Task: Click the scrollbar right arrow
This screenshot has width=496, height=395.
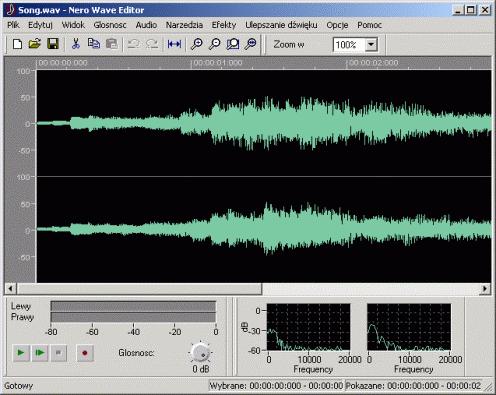Action: [485, 288]
